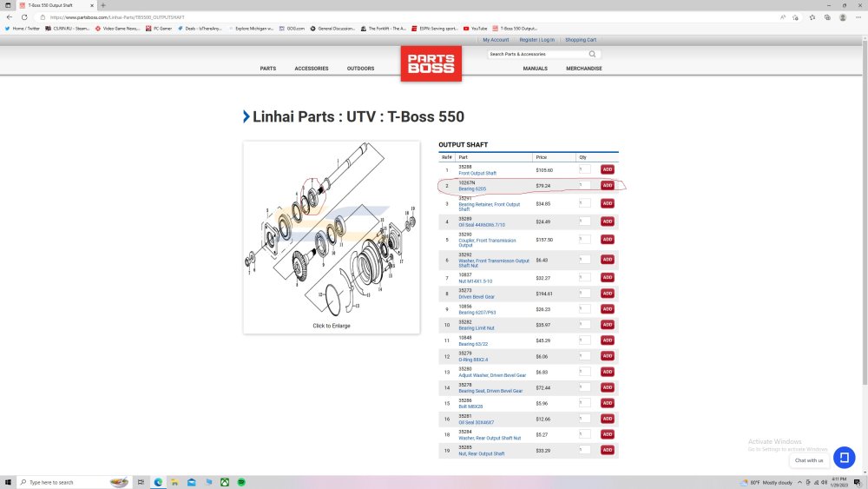Viewport: 868px width, 489px height.
Task: Open the PARTS navigation menu
Action: tap(268, 69)
